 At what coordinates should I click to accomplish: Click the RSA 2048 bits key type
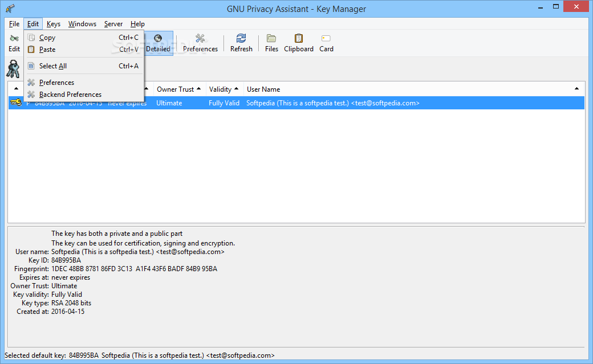[71, 303]
